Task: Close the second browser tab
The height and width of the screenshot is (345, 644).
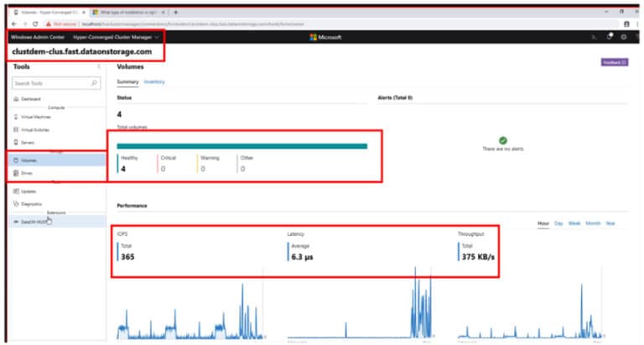Action: click(163, 13)
